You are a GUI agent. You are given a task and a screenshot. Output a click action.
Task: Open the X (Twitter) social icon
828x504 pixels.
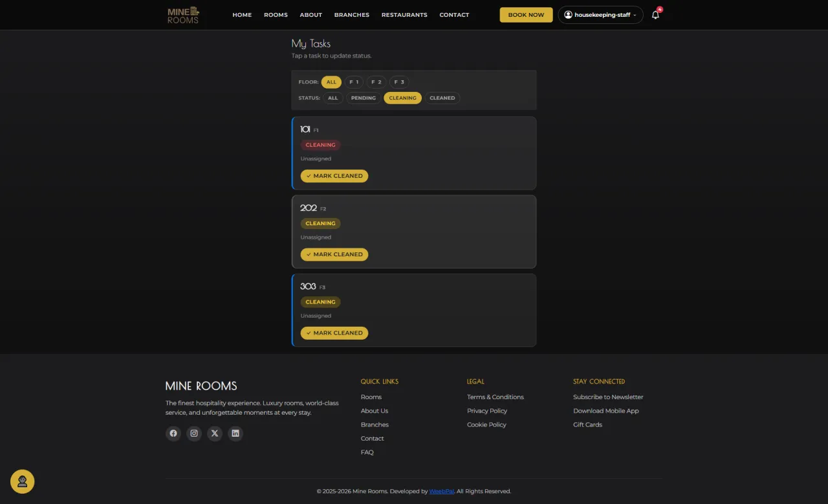click(x=215, y=433)
